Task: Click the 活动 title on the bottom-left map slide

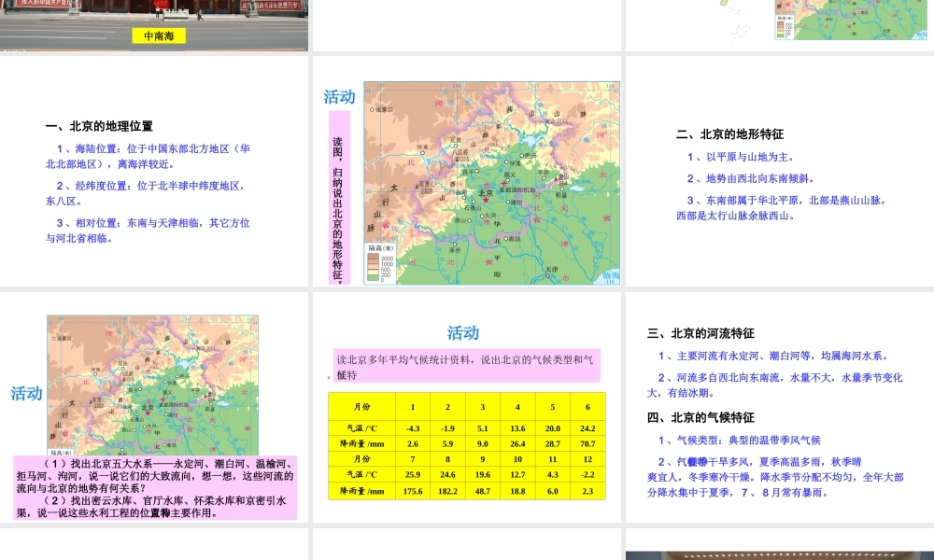Action: (26, 393)
